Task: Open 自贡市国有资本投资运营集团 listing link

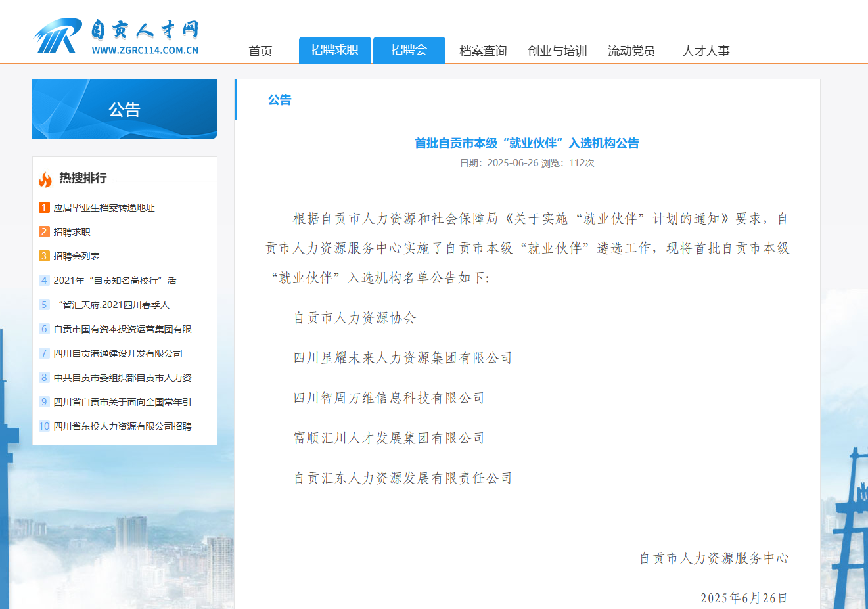Action: (122, 329)
